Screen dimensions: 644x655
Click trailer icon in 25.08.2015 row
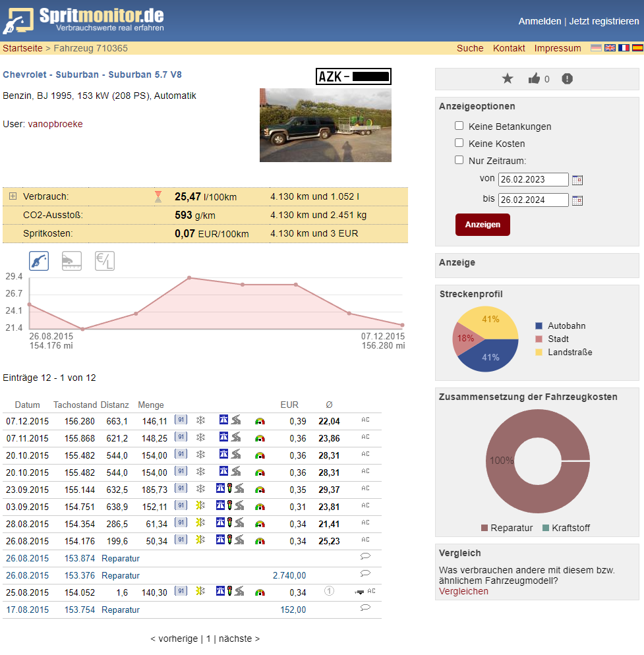pos(359,592)
